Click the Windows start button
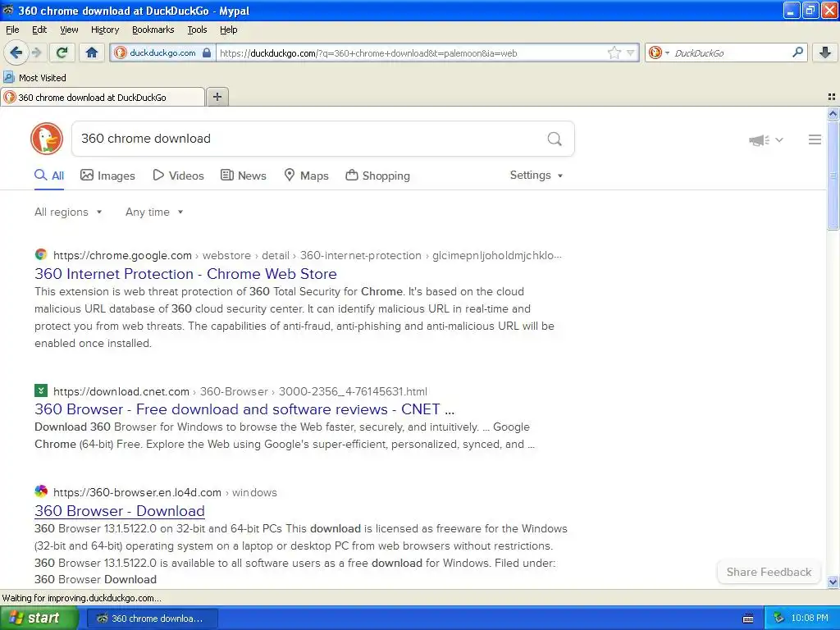 tap(39, 619)
